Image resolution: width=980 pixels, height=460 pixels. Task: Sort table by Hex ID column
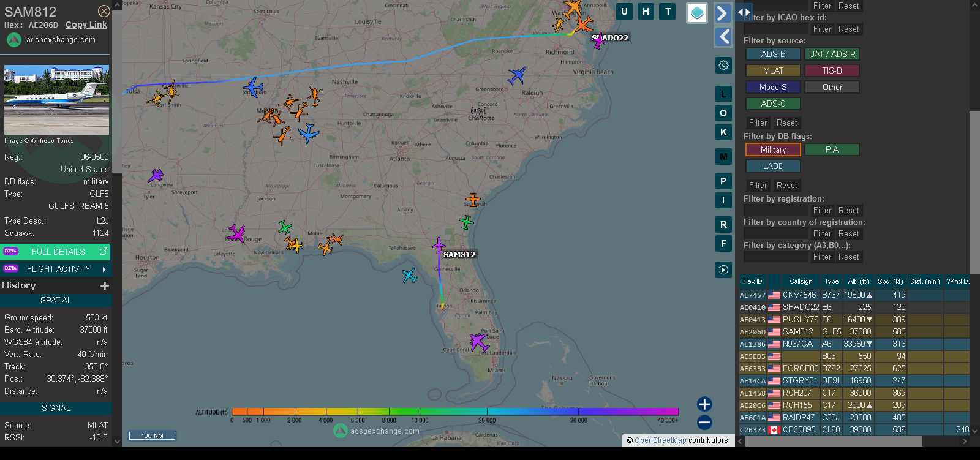[753, 282]
